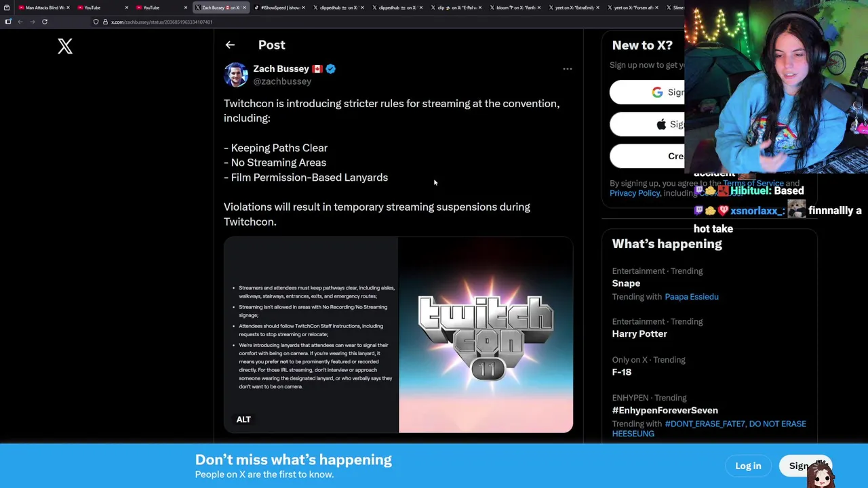Open the Harry Potter trending topic
This screenshot has height=488, width=868.
639,333
